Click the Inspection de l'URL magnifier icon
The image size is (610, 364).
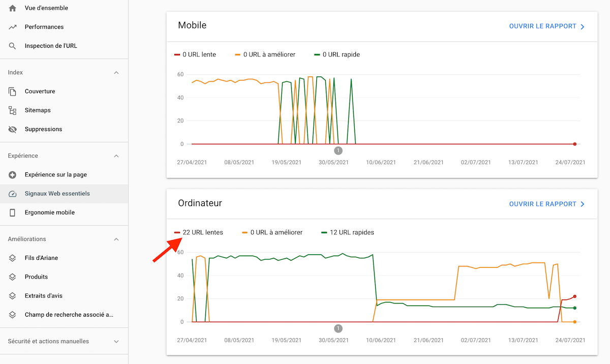tap(13, 46)
